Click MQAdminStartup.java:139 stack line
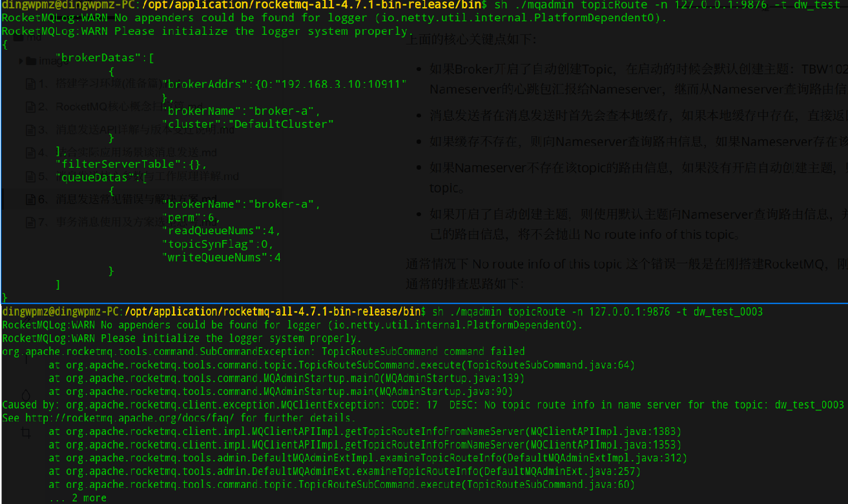Viewport: 848px width, 504px height. [287, 378]
